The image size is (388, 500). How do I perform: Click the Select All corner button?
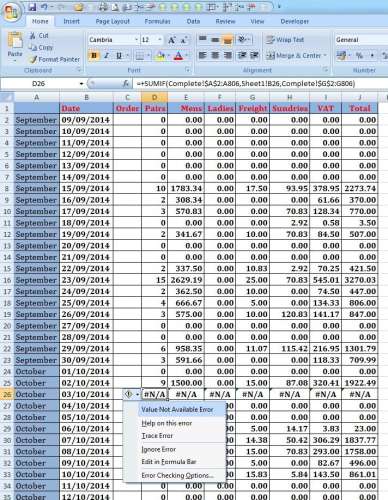pyautogui.click(x=7, y=97)
